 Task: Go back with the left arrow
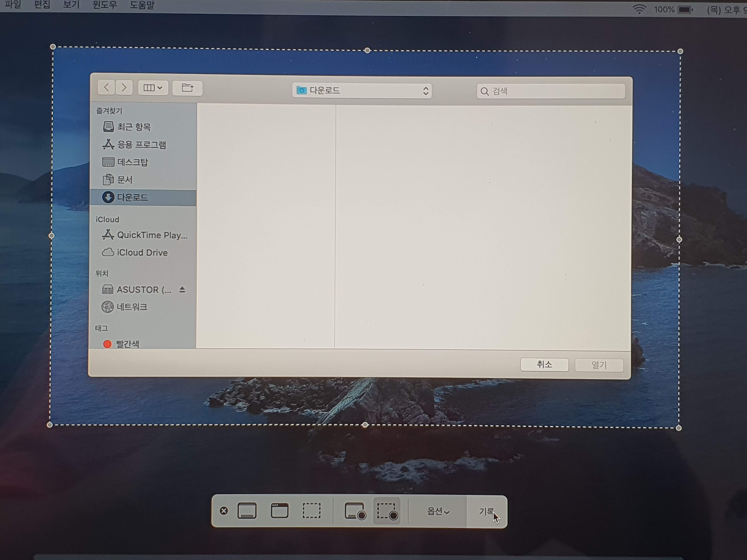106,87
